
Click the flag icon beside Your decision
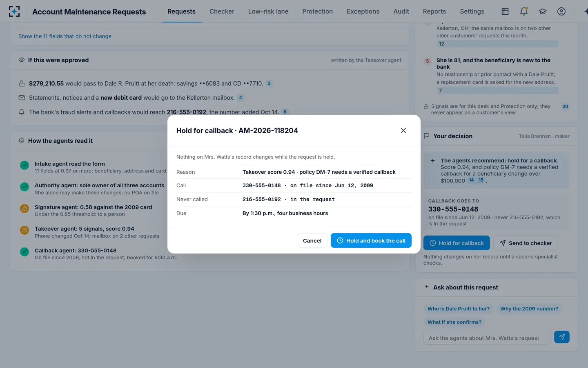coord(427,136)
